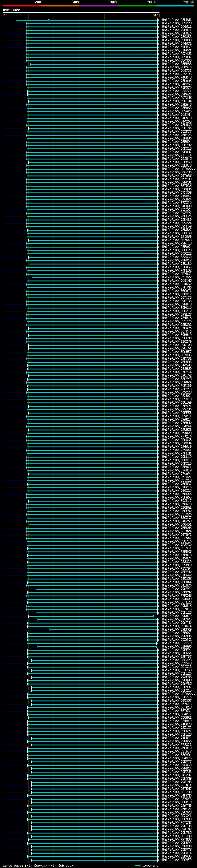Click the =100char. scale legend
This screenshot has height=868, width=197.
click(x=146, y=865)
